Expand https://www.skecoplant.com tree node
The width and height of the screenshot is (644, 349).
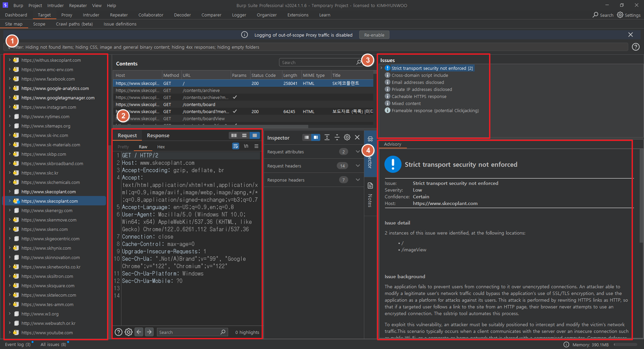click(10, 201)
